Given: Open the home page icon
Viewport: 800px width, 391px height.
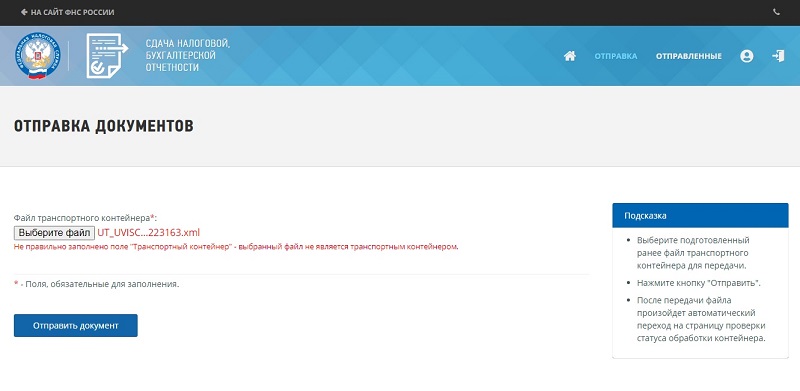Looking at the screenshot, I should click(x=569, y=56).
